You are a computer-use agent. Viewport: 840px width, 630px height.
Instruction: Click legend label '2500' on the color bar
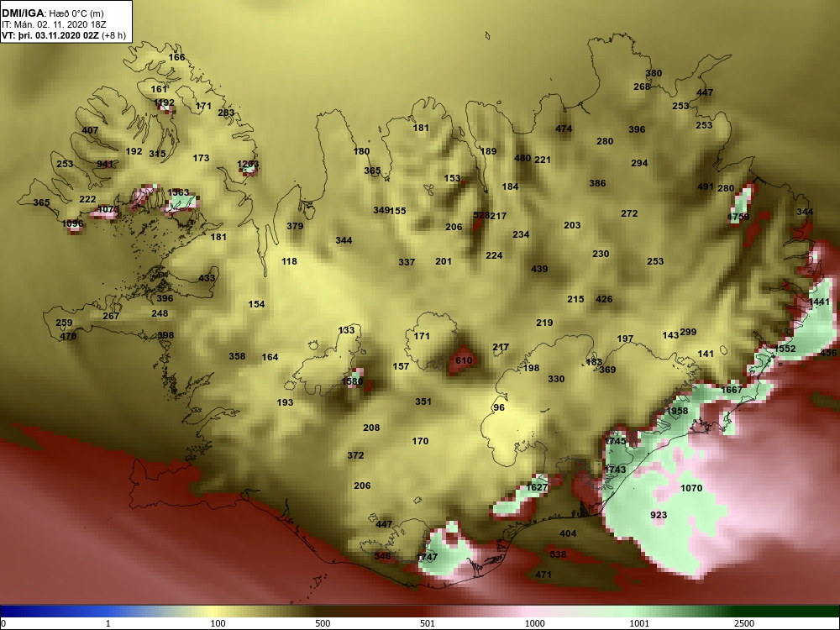click(744, 623)
